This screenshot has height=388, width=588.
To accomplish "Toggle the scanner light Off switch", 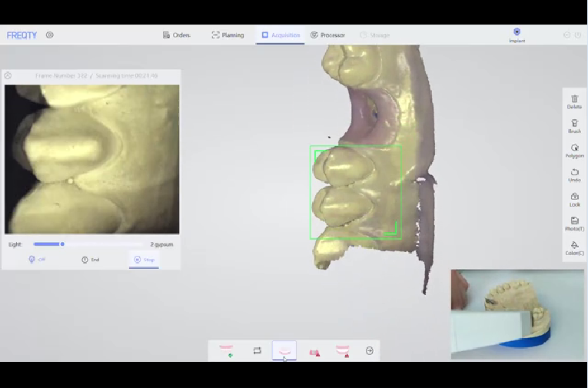I will point(37,260).
